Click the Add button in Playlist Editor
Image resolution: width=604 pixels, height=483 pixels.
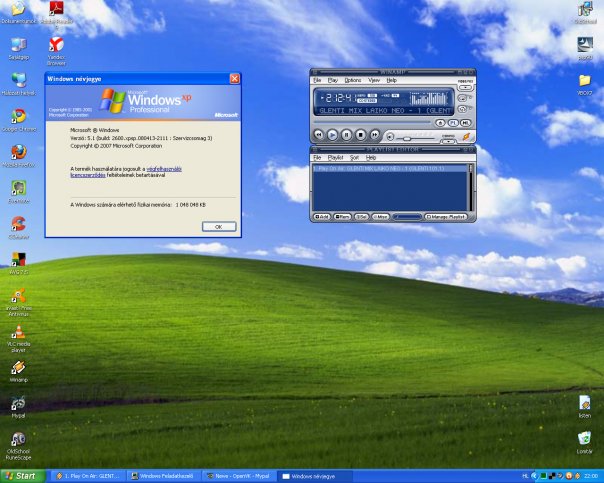tap(322, 217)
